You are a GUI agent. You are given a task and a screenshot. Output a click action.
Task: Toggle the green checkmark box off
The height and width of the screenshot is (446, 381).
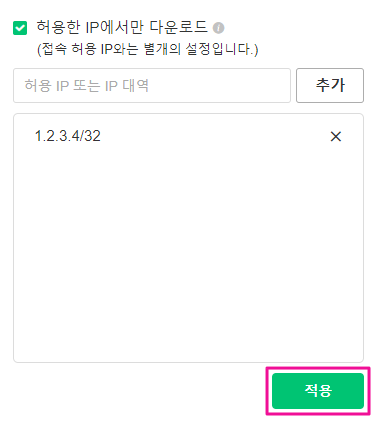(20, 28)
